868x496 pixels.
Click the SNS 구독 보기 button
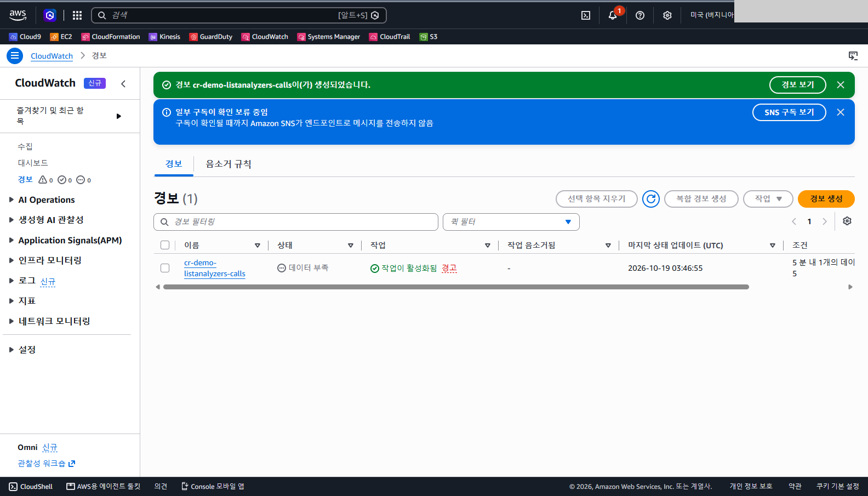[x=789, y=112]
